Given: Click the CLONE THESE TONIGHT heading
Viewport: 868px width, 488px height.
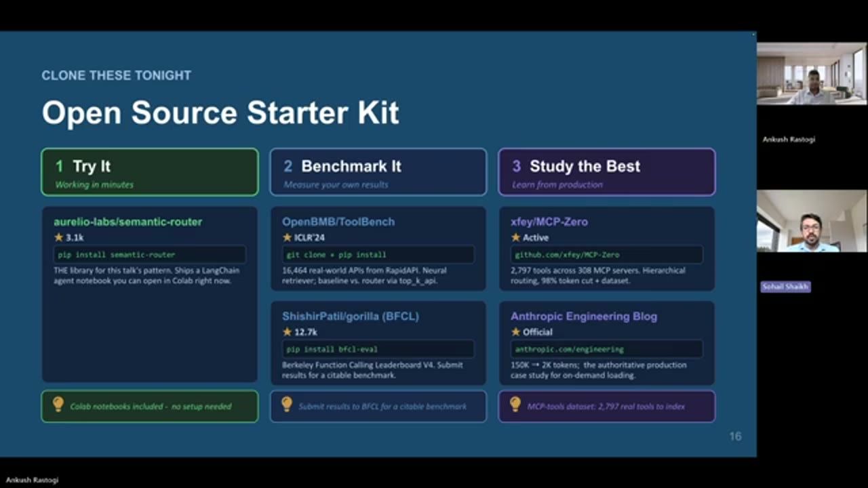Looking at the screenshot, I should click(x=116, y=75).
